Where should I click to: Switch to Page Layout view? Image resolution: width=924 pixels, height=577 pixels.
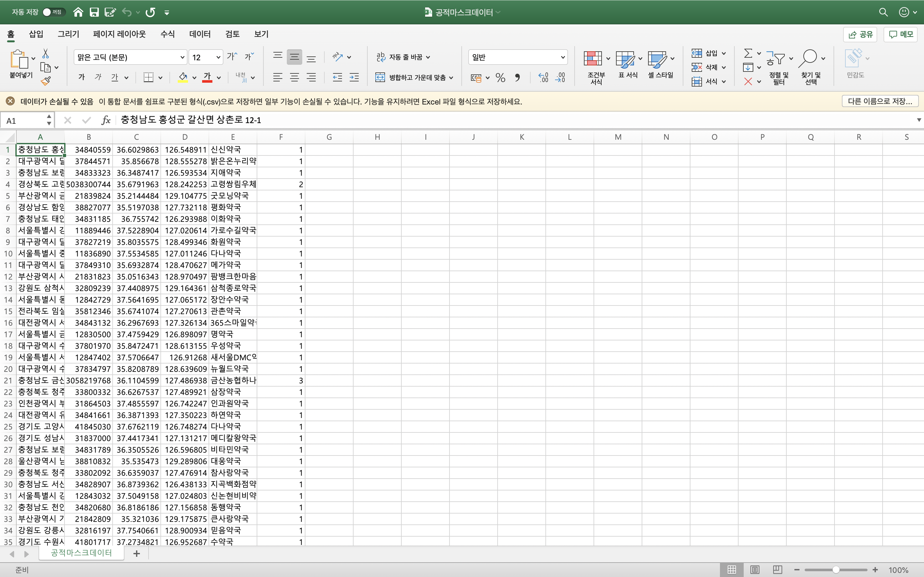pyautogui.click(x=755, y=569)
